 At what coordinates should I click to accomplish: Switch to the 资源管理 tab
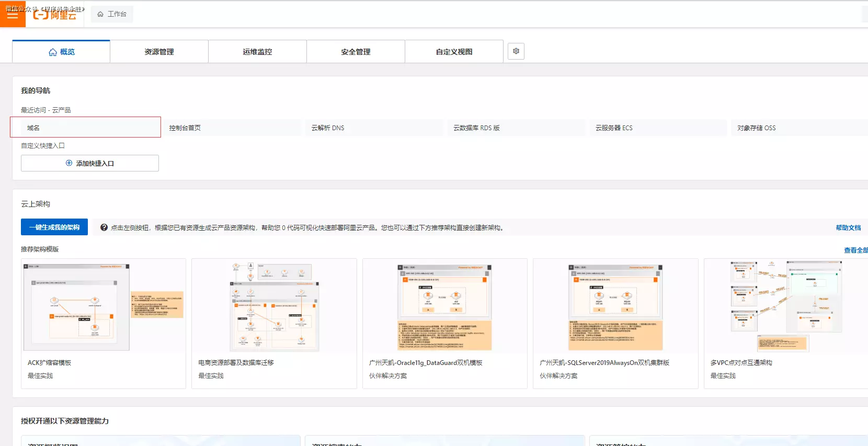click(159, 52)
